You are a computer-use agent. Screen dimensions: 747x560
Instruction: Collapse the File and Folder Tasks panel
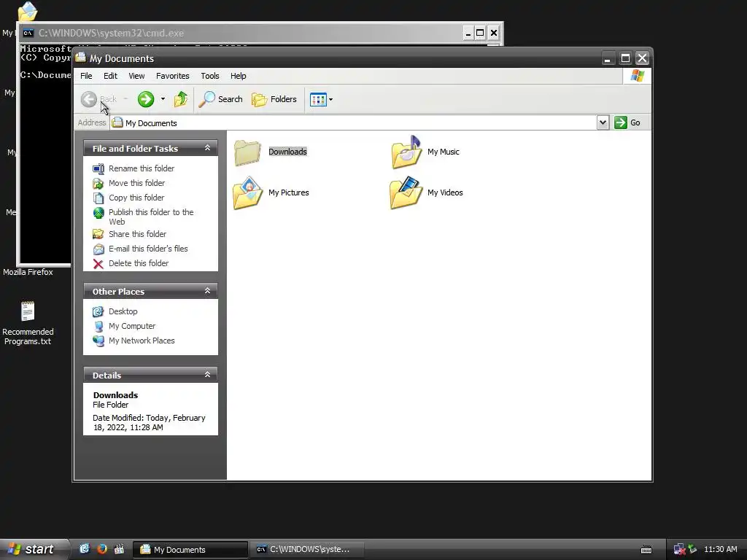click(x=207, y=148)
